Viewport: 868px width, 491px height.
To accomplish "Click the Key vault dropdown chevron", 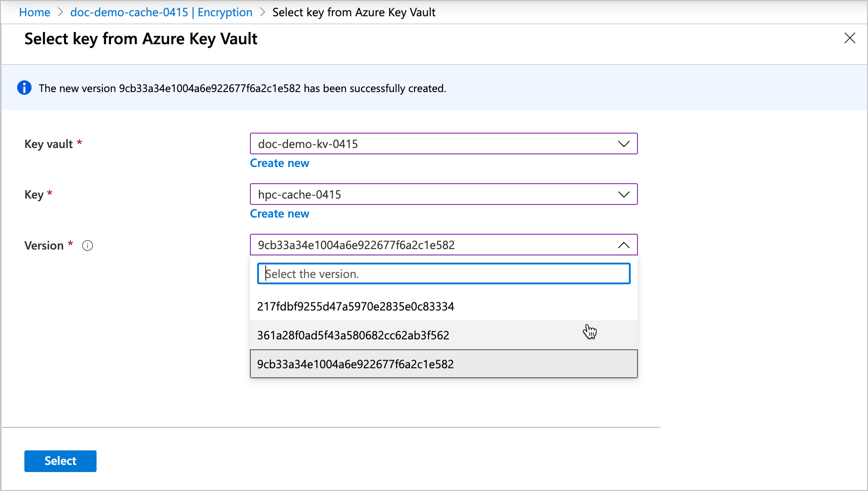I will pyautogui.click(x=623, y=143).
